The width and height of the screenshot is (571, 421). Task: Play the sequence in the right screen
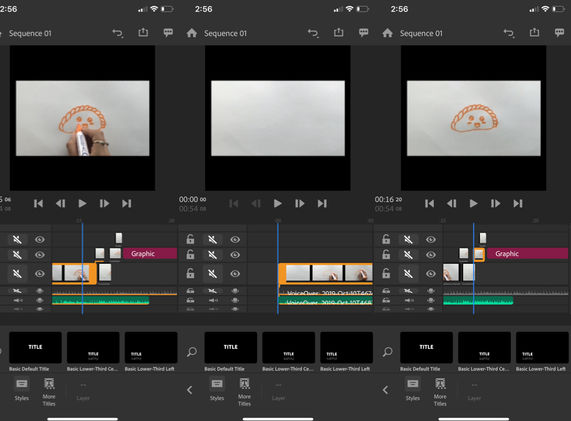point(473,203)
